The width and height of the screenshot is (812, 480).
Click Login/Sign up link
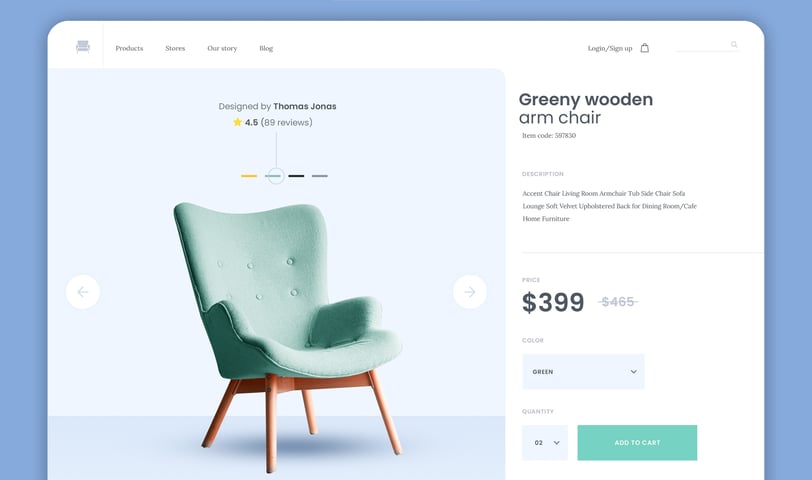[610, 48]
